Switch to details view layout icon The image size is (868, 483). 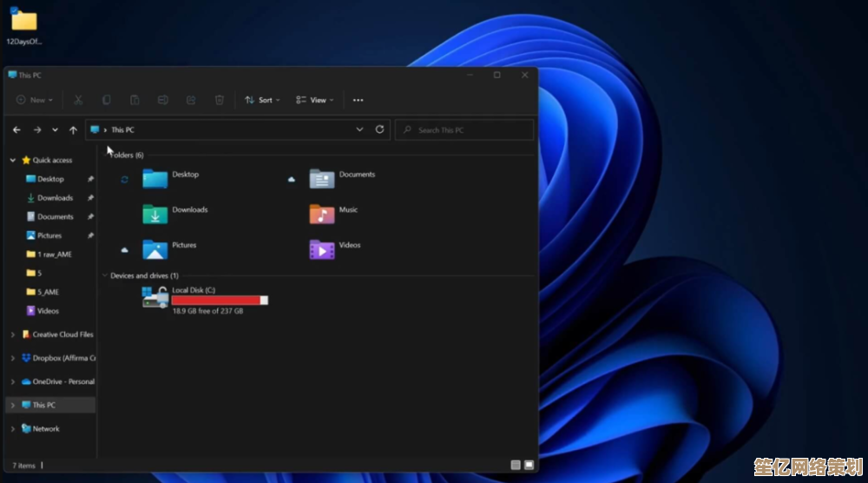pyautogui.click(x=516, y=466)
